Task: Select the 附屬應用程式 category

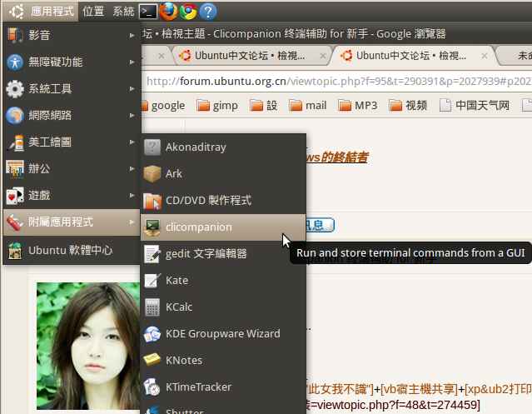Action: tap(72, 222)
